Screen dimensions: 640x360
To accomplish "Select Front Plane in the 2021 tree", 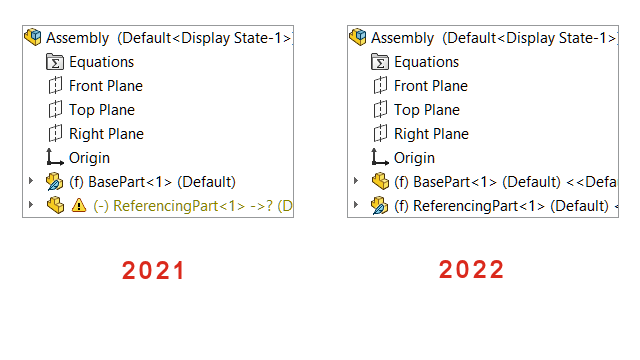I will click(x=106, y=86).
